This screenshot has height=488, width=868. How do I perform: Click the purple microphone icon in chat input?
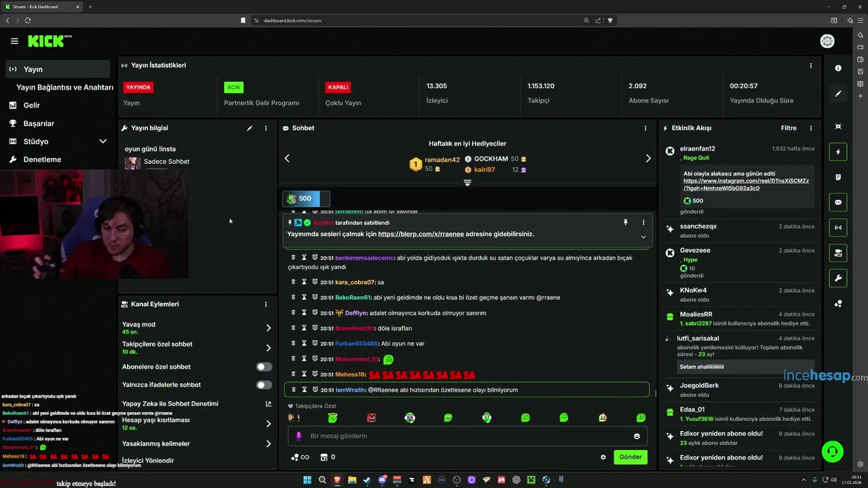point(299,436)
